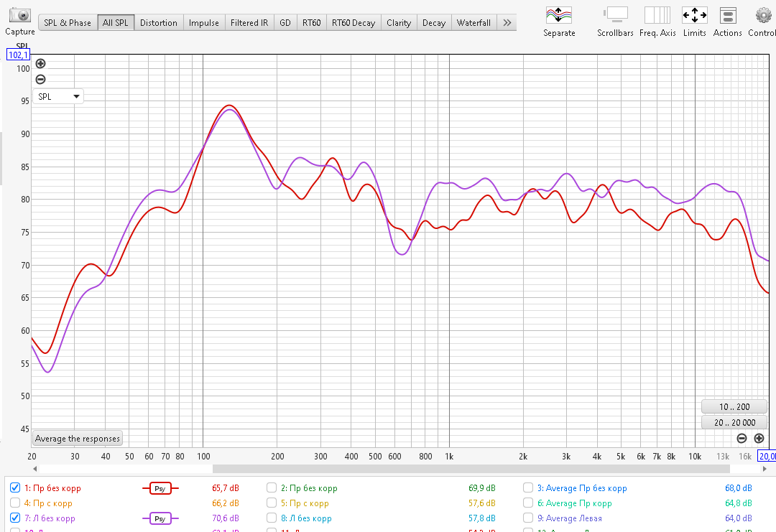The height and width of the screenshot is (532, 776).
Task: Open the RT60 Decay tab
Action: pyautogui.click(x=354, y=23)
